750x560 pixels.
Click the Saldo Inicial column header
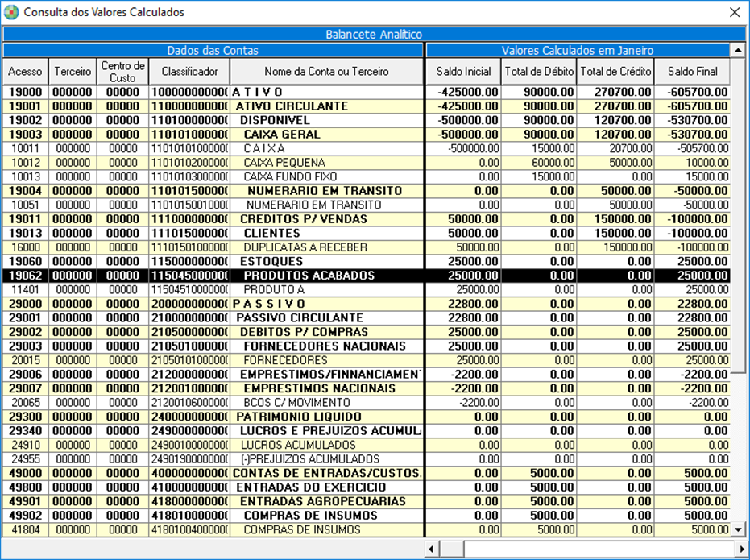(x=463, y=72)
